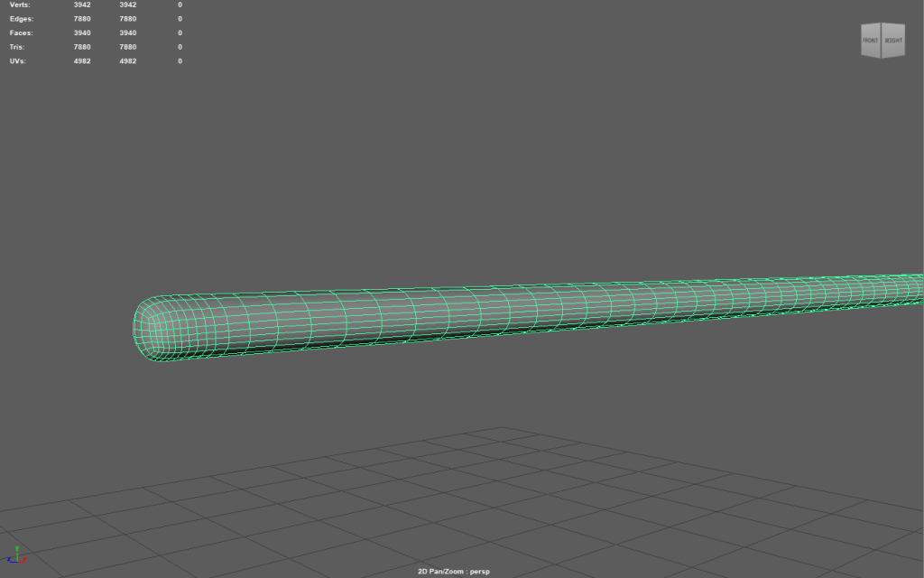Click the Tris label in the poly count HUD
924x578 pixels.
tap(18, 47)
